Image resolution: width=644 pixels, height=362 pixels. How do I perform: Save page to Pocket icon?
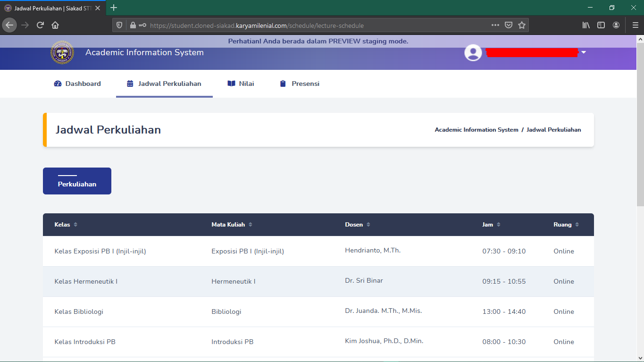[x=509, y=25]
